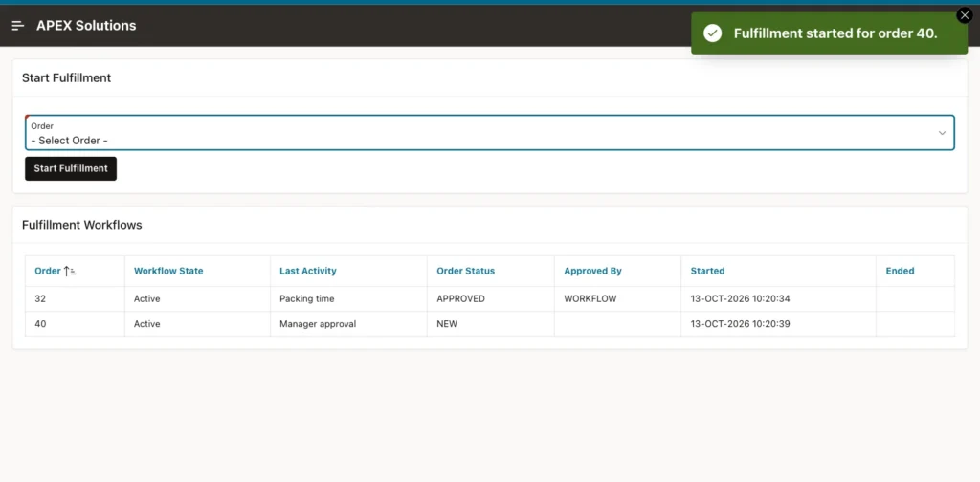Sort by Order Status column header
This screenshot has height=482, width=980.
tap(466, 271)
